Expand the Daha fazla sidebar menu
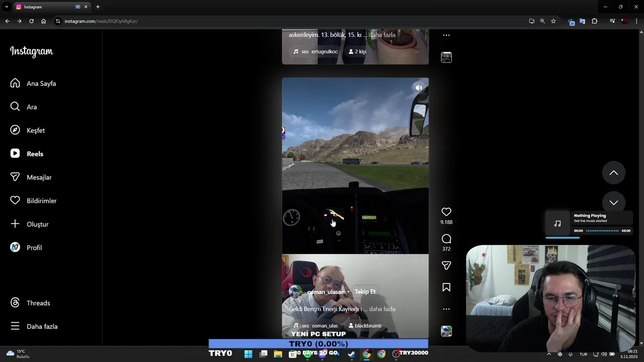 click(34, 326)
